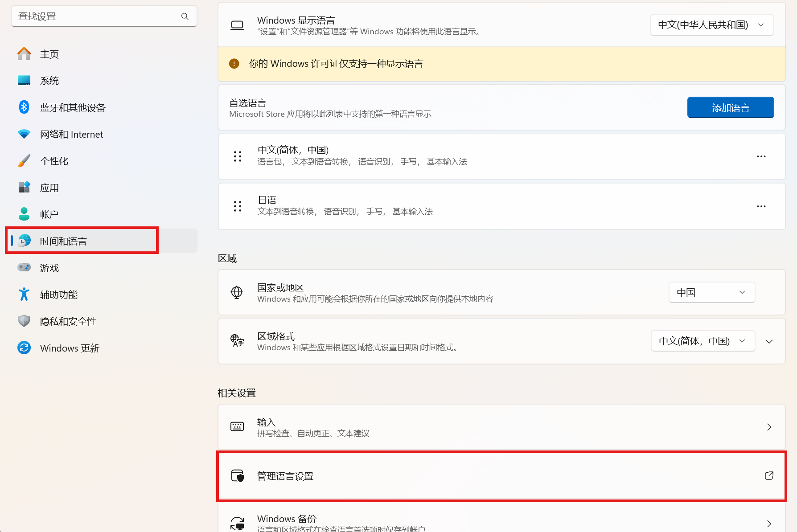Click the 主页 home icon
The width and height of the screenshot is (797, 532).
point(24,54)
